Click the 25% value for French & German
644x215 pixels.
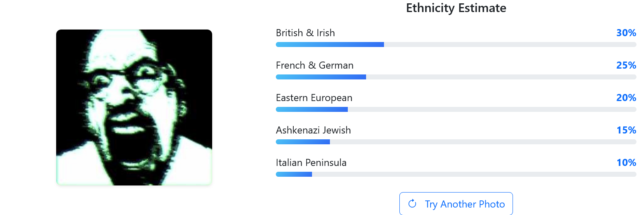click(626, 65)
